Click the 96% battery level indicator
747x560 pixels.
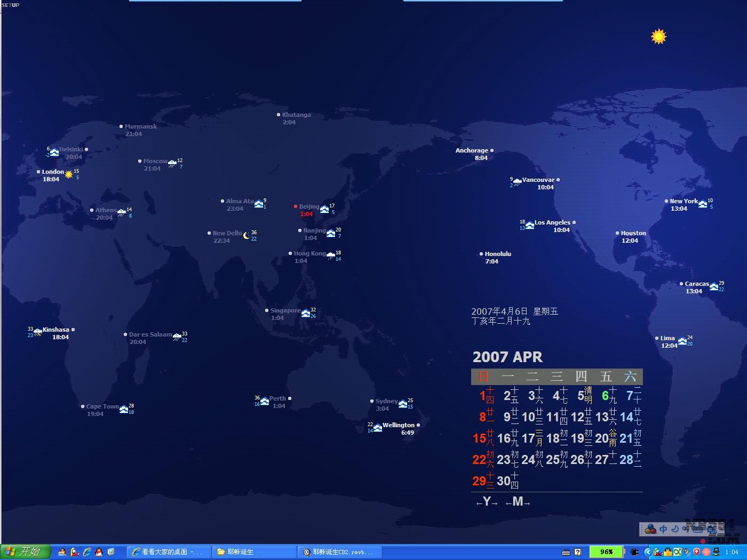606,552
